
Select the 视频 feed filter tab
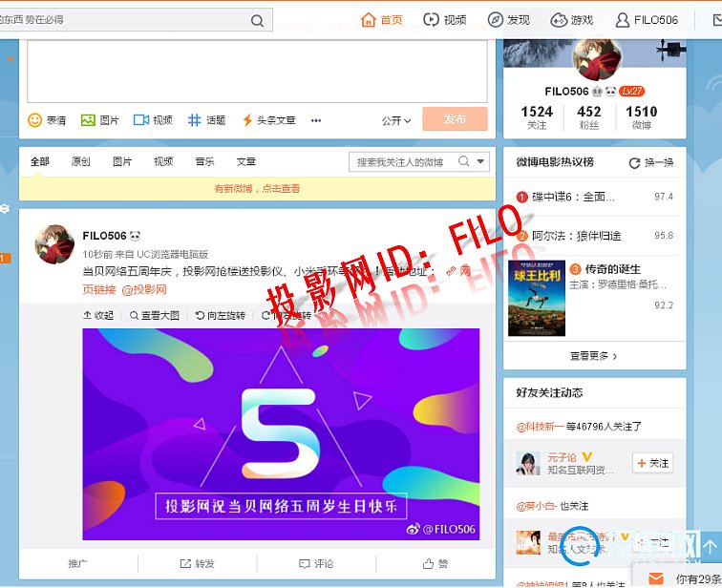[x=163, y=161]
